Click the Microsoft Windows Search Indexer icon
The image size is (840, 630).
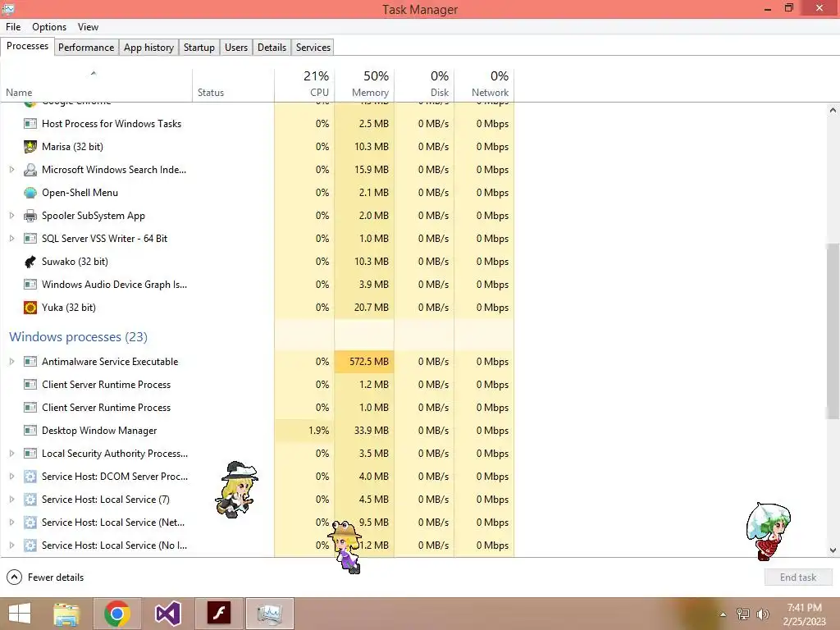[30, 169]
